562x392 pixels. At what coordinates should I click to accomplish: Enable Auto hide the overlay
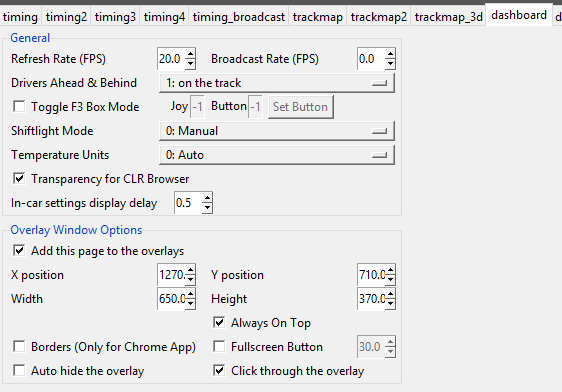tap(19, 370)
